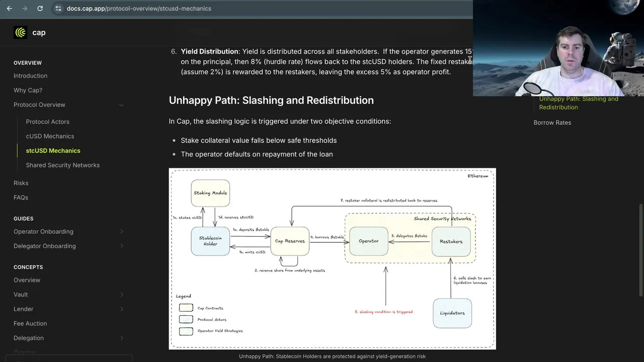Click the Unhappy Path heading
644x362 pixels.
pos(271,100)
